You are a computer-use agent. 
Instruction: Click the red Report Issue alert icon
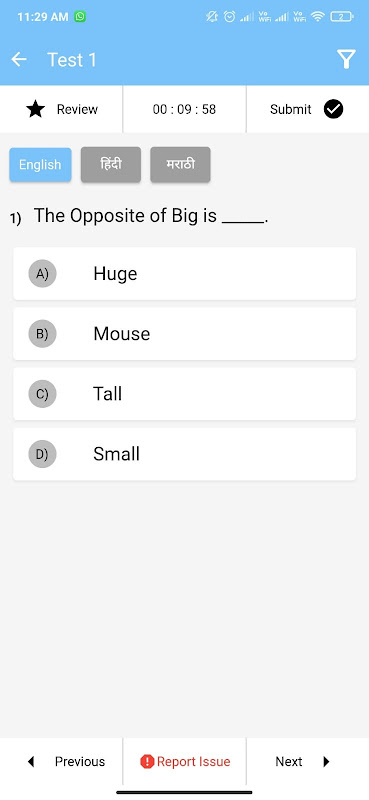click(x=147, y=762)
